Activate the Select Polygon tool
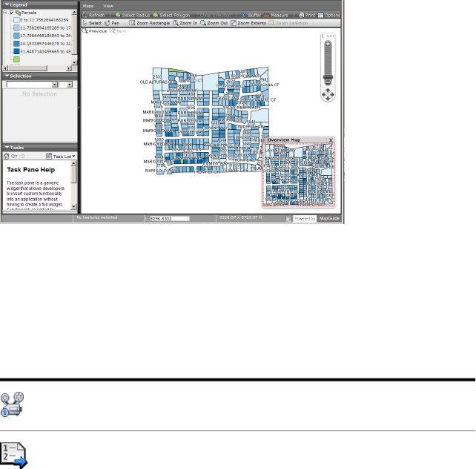The height and width of the screenshot is (469, 476). 171,15
